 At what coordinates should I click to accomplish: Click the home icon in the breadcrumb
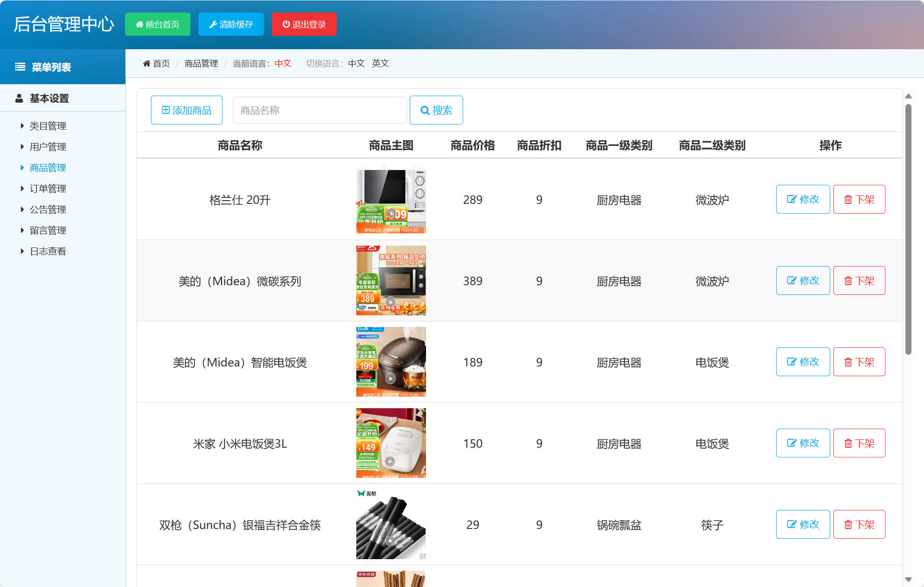click(x=146, y=63)
